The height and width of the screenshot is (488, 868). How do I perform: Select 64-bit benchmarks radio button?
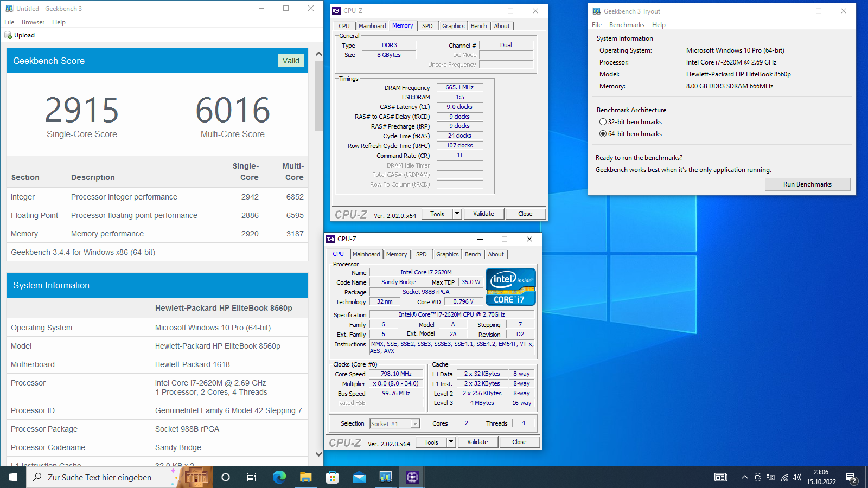coord(603,134)
